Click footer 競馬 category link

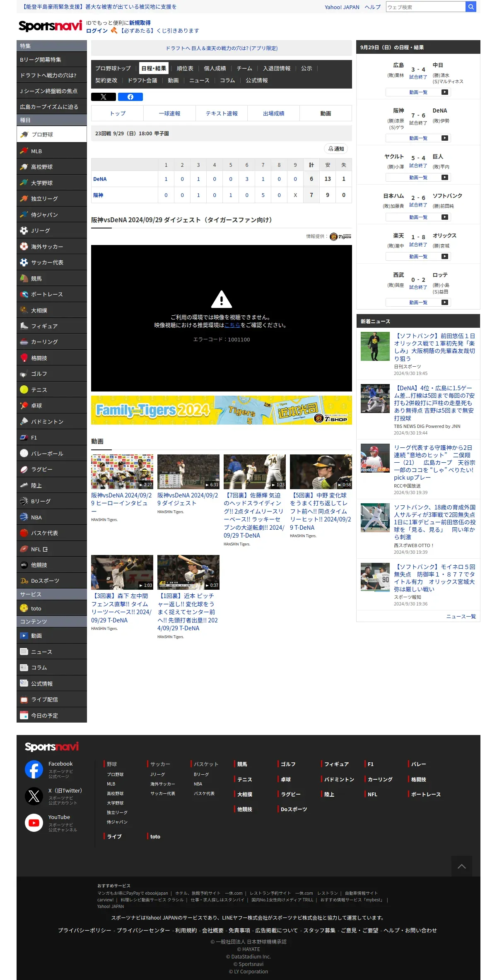click(x=242, y=764)
